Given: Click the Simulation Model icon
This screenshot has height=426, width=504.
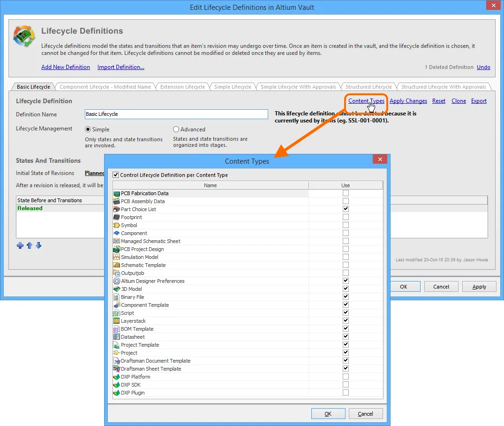Looking at the screenshot, I should pos(117,257).
